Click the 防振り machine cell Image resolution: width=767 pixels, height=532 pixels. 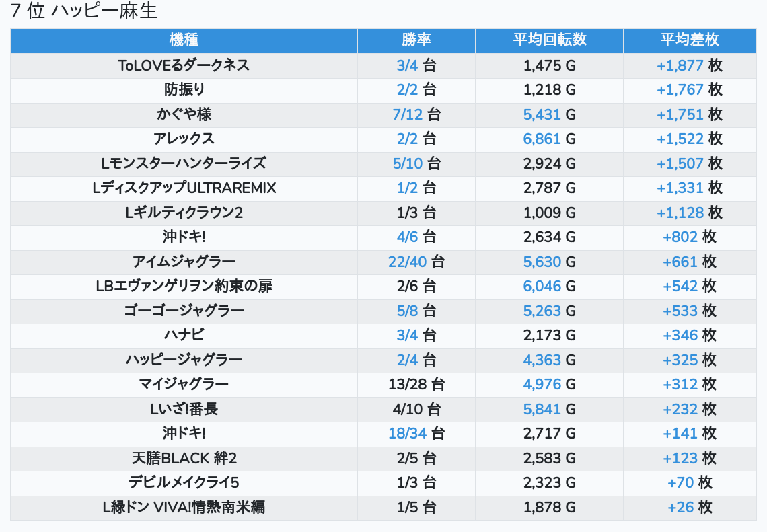(x=184, y=90)
